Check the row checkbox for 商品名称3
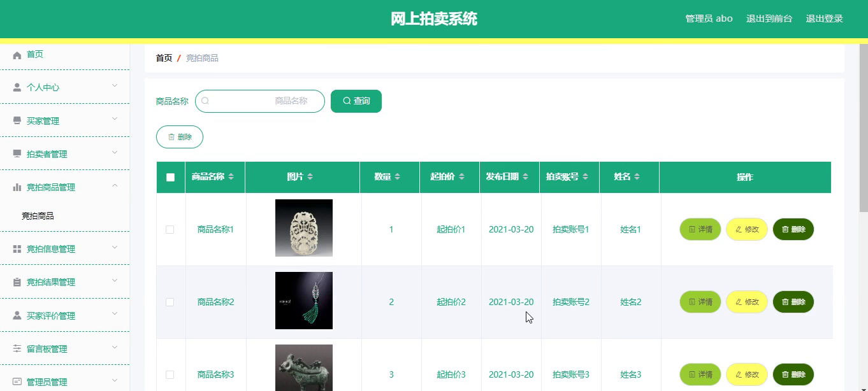 tap(170, 374)
